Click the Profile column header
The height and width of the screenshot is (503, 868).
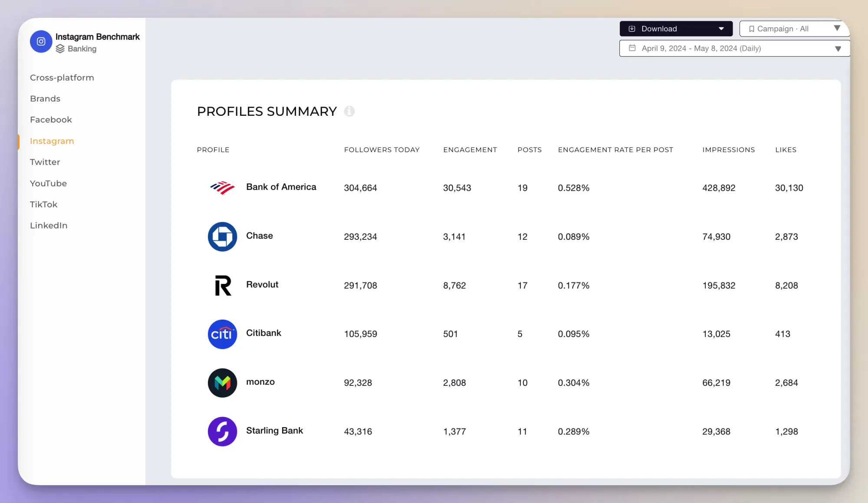point(213,150)
